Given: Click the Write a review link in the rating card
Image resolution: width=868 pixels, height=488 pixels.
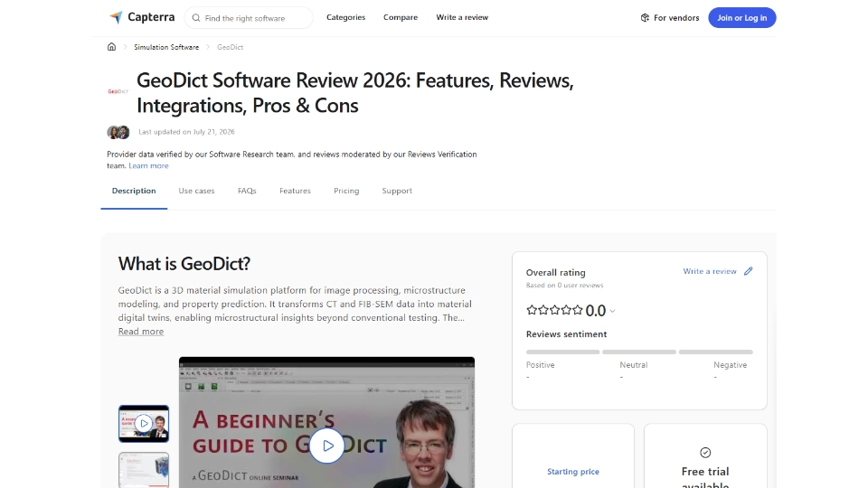Looking at the screenshot, I should [710, 271].
